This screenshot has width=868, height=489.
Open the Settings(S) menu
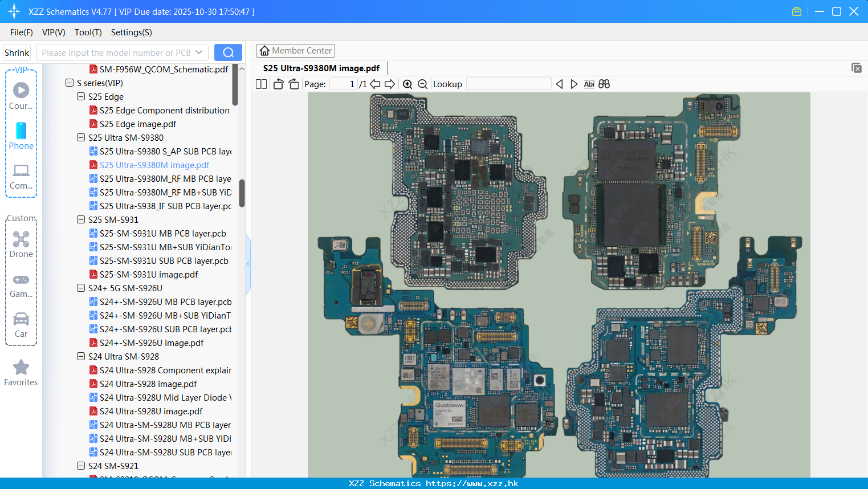(x=132, y=32)
